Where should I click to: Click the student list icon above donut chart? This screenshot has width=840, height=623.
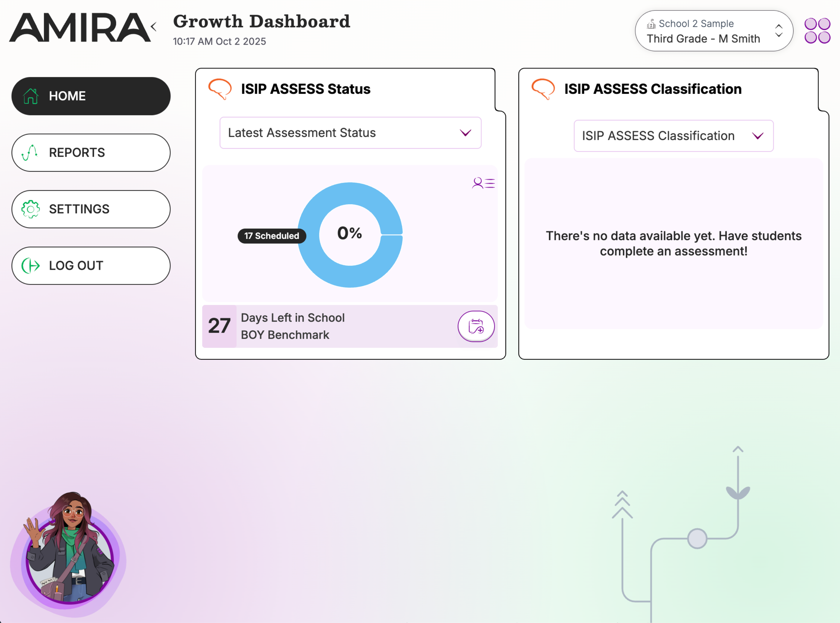pyautogui.click(x=483, y=183)
